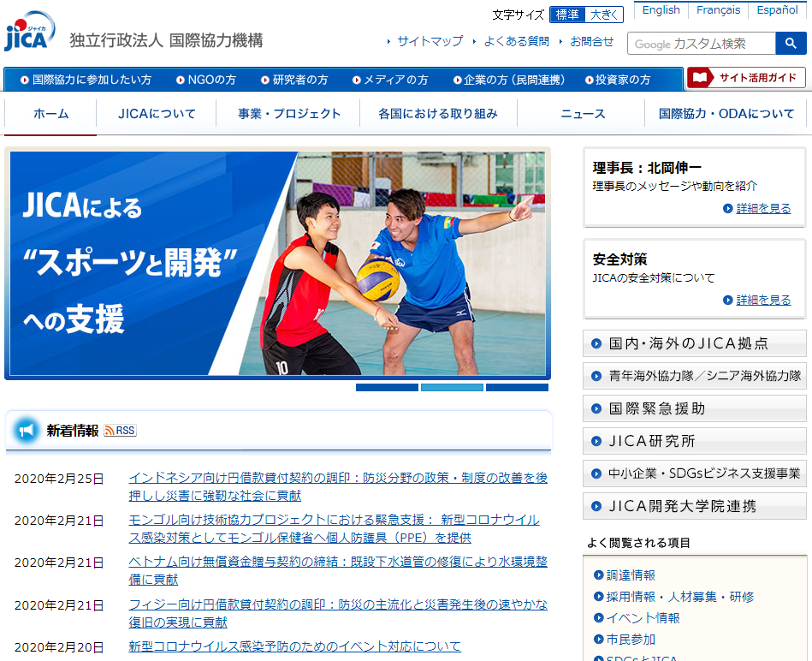
Task: Open JICA研究所 button
Action: 695,441
